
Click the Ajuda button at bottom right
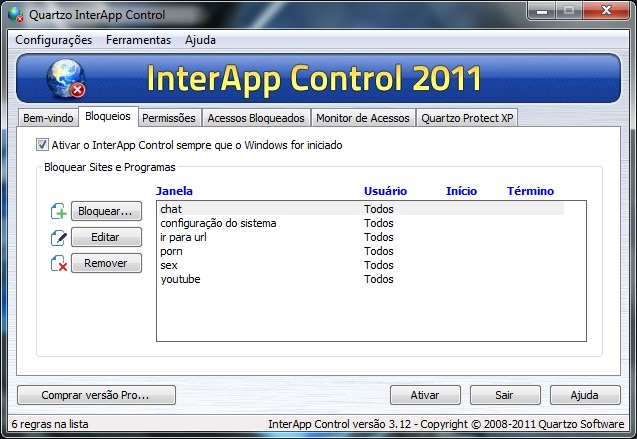click(x=585, y=395)
